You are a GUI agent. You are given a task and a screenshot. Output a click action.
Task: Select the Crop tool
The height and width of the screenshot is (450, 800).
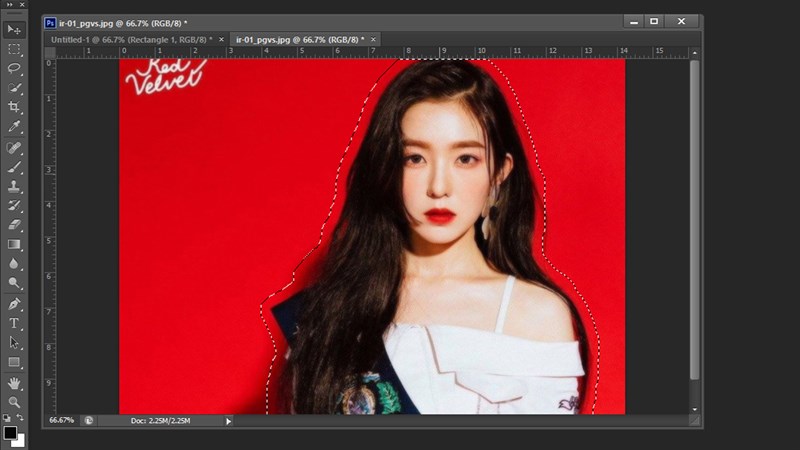point(14,107)
